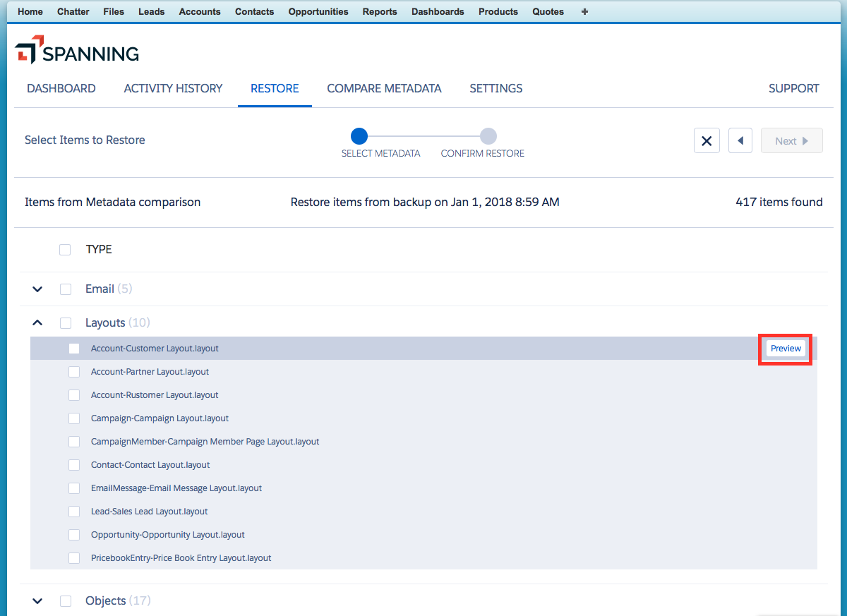Switch to the Compare Metadata tab
Image resolution: width=847 pixels, height=616 pixels.
click(x=384, y=88)
